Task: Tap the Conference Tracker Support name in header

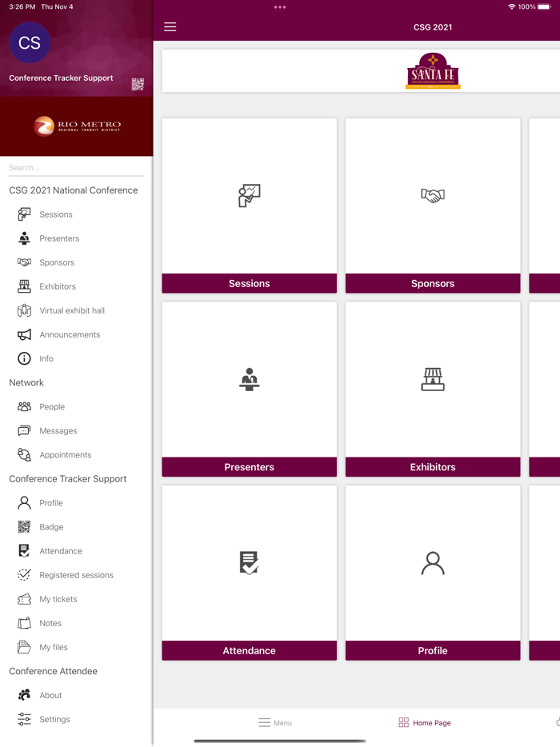Action: pos(61,78)
